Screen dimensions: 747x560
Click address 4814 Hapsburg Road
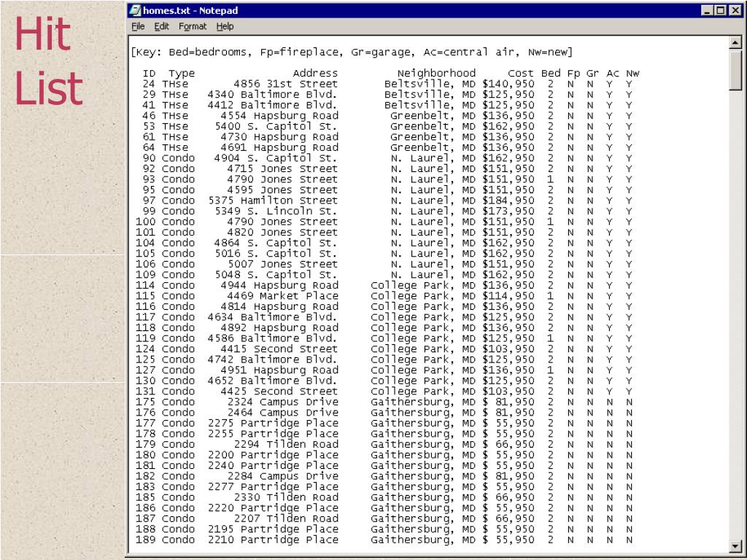click(x=279, y=306)
